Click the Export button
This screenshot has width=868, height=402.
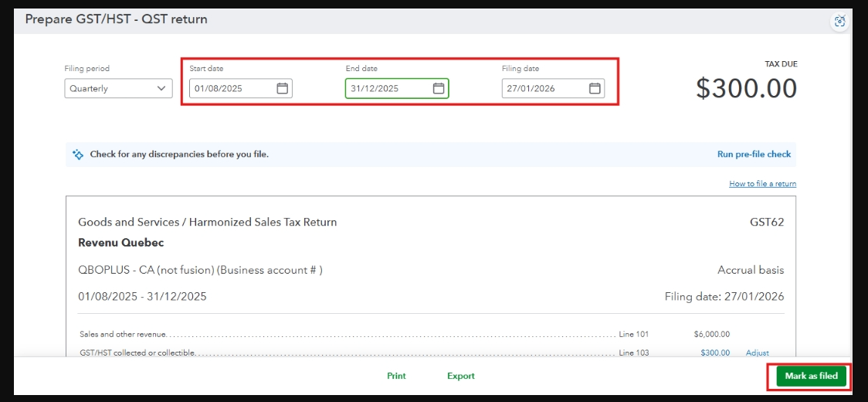tap(461, 376)
